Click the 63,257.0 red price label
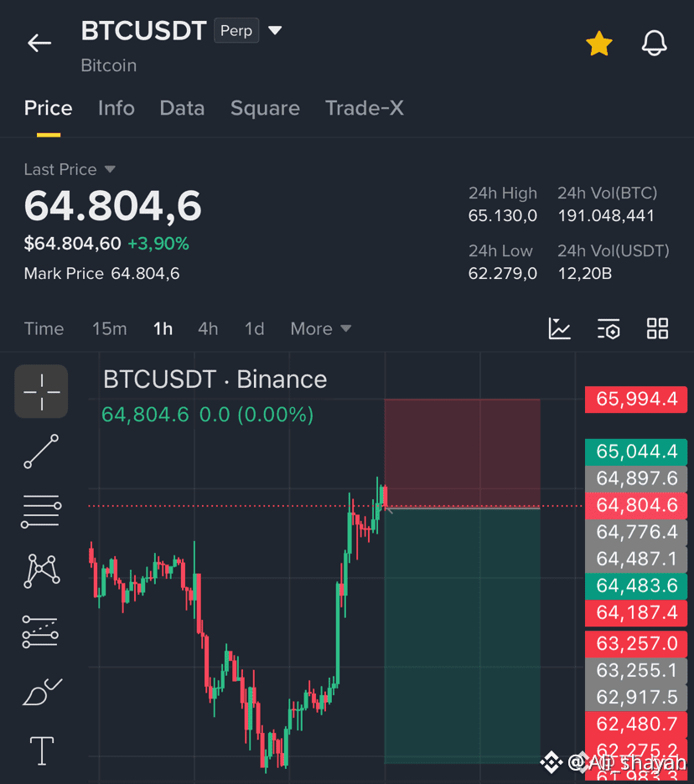The height and width of the screenshot is (784, 694). [x=636, y=643]
